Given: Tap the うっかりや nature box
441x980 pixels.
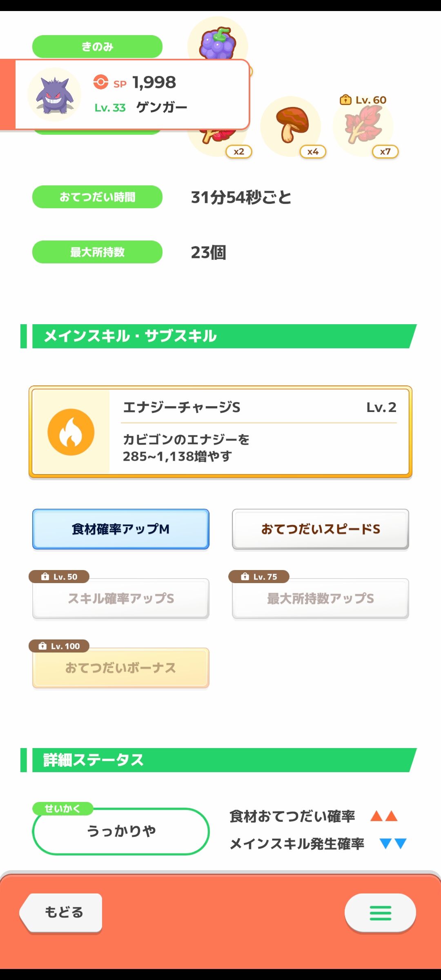Looking at the screenshot, I should tap(121, 831).
